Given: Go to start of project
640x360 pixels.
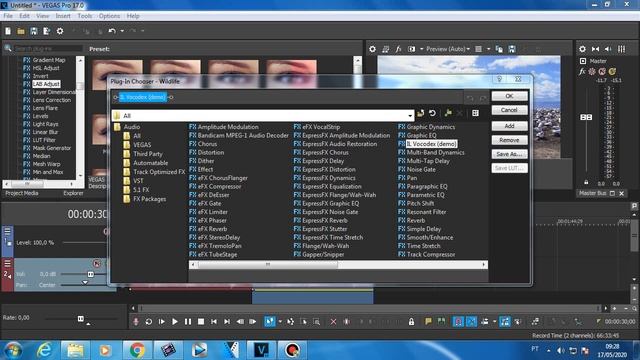Looking at the screenshot, I should (x=214, y=322).
